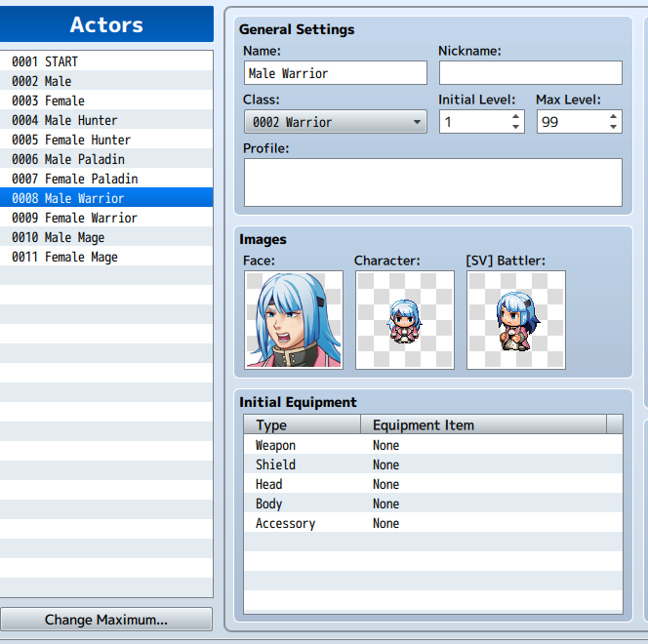
Task: Increase the Max Level value
Action: point(613,116)
